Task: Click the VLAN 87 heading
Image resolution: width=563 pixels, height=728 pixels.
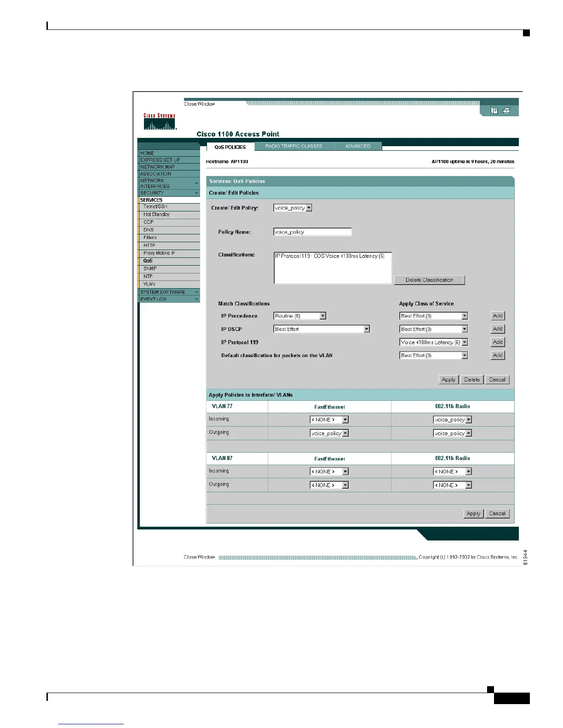Action: 222,458
